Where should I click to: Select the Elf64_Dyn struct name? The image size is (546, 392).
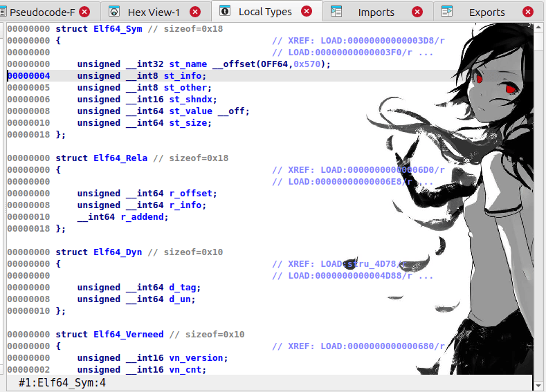pos(118,252)
